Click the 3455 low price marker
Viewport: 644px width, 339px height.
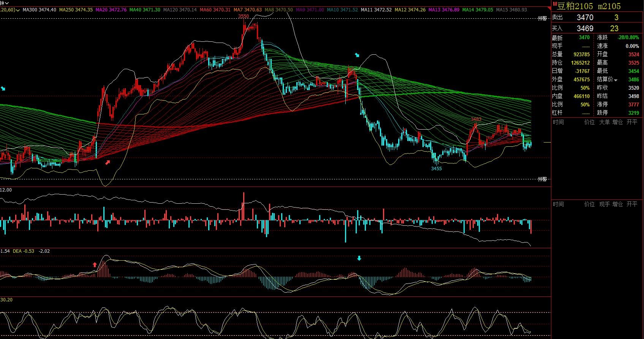436,168
